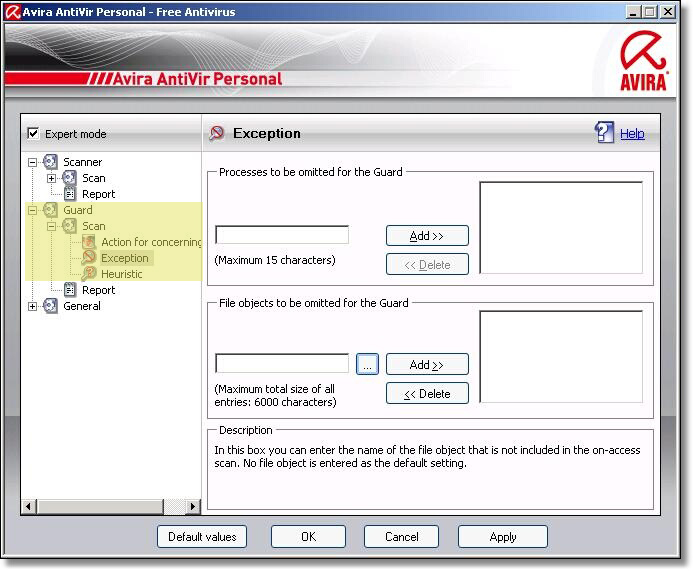Select Guard in the tree

pos(78,210)
